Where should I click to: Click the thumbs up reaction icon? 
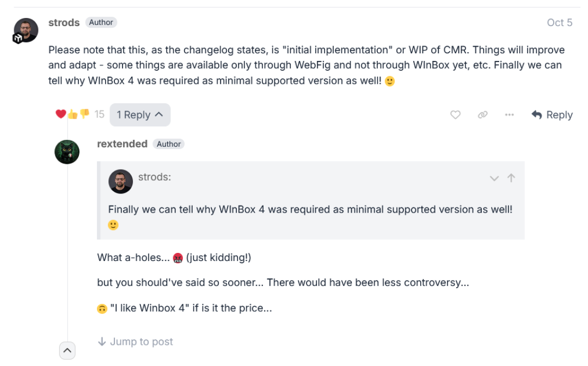(x=73, y=115)
